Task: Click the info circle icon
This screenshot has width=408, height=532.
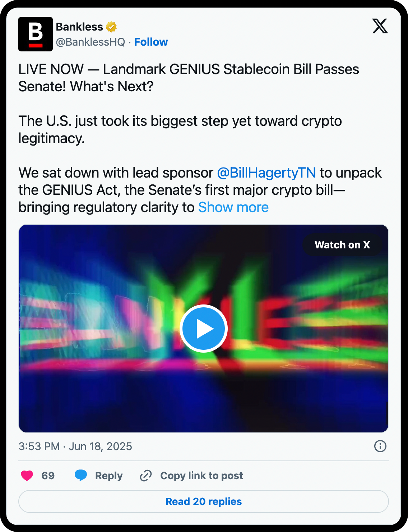Action: click(380, 446)
